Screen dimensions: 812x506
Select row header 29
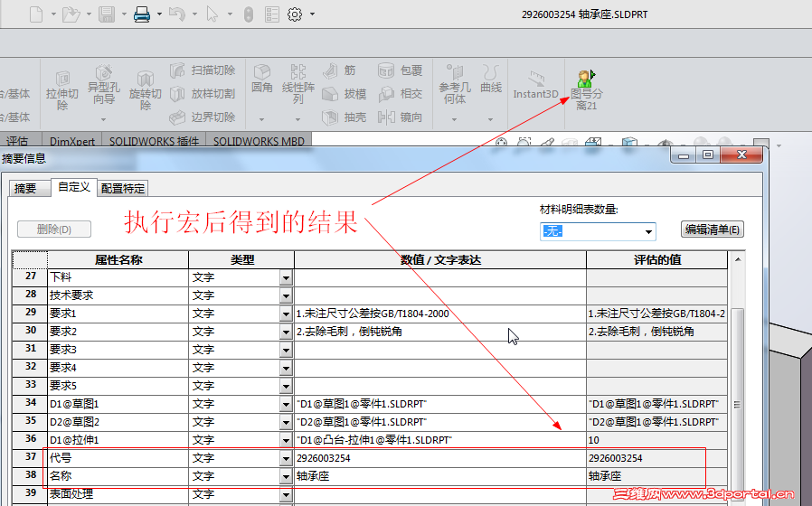31,313
